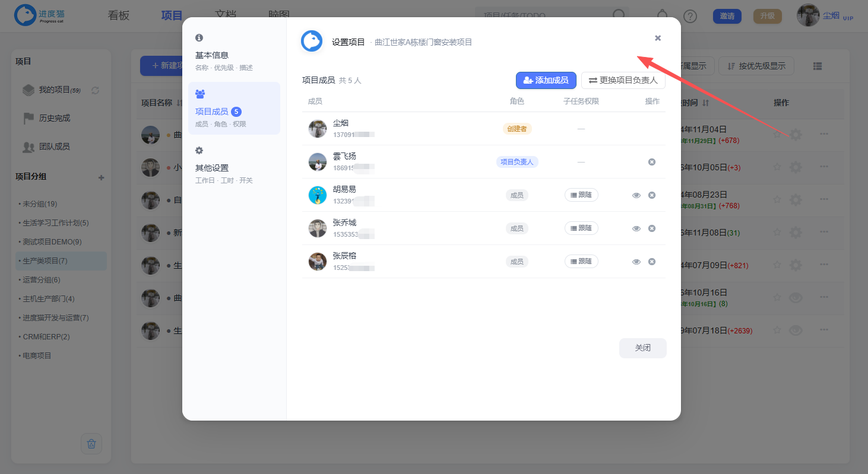Image resolution: width=868 pixels, height=474 pixels.
Task: Open settings gear in the (+768) row
Action: pos(796,200)
